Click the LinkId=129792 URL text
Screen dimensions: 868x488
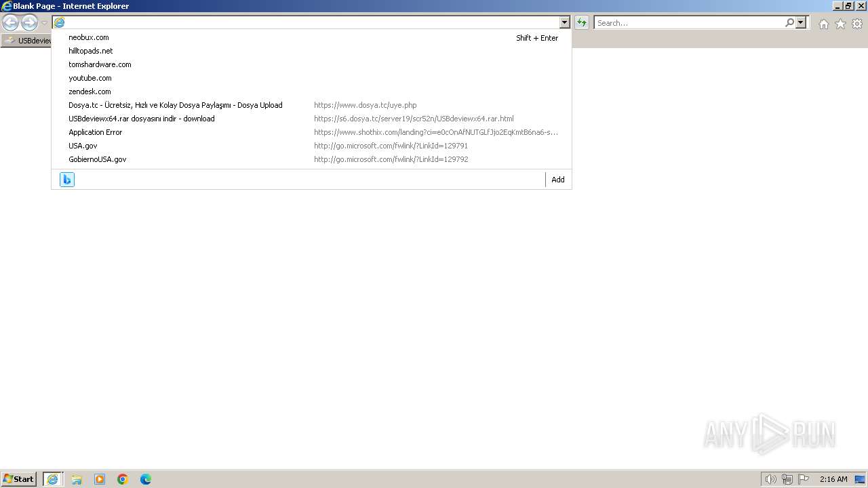tap(391, 159)
